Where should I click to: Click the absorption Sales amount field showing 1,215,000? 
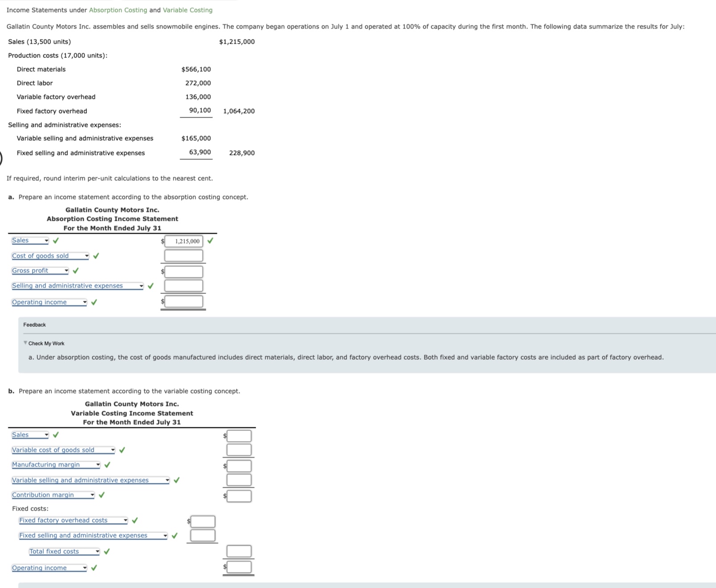[184, 241]
